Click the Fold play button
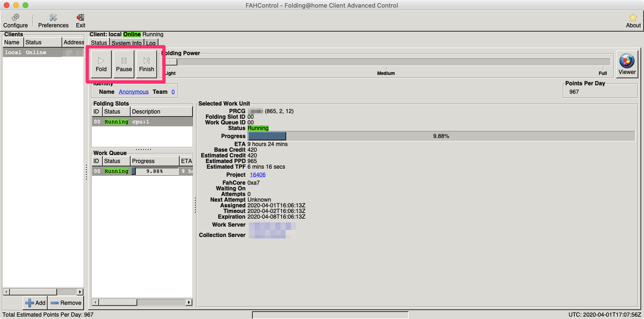 coord(101,64)
